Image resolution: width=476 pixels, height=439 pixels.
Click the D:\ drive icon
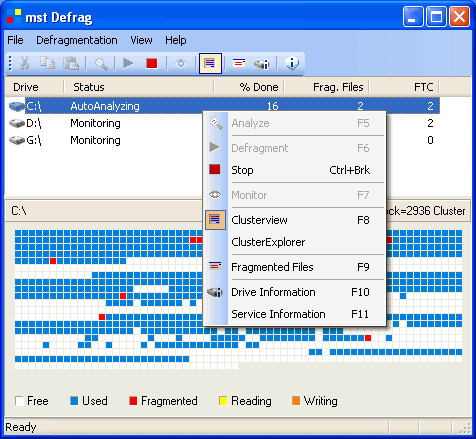[x=17, y=123]
